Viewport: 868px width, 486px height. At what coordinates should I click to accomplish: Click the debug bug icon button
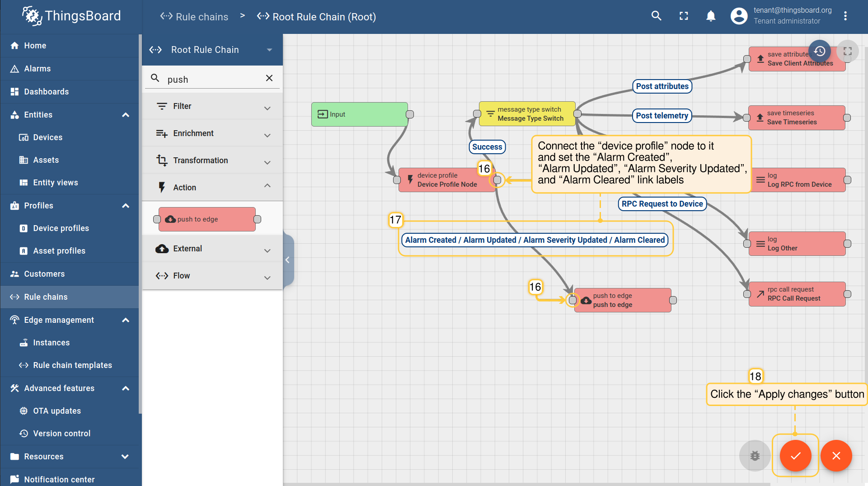pyautogui.click(x=755, y=456)
